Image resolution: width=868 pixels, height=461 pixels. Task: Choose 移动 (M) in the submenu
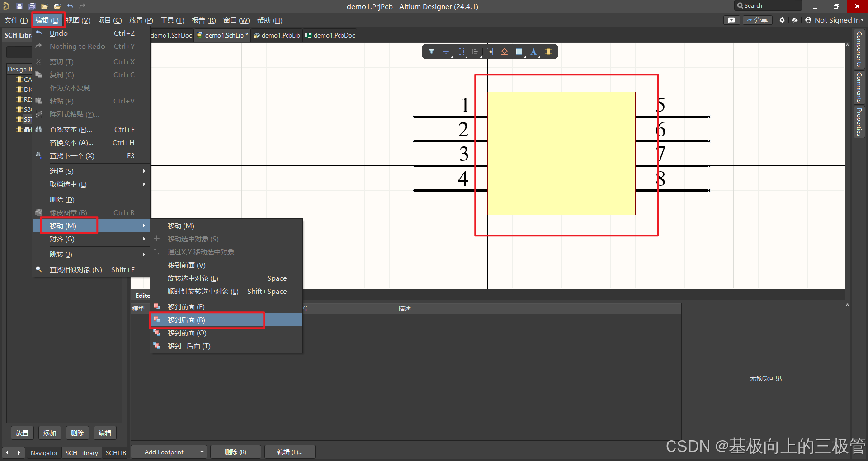[x=226, y=226]
